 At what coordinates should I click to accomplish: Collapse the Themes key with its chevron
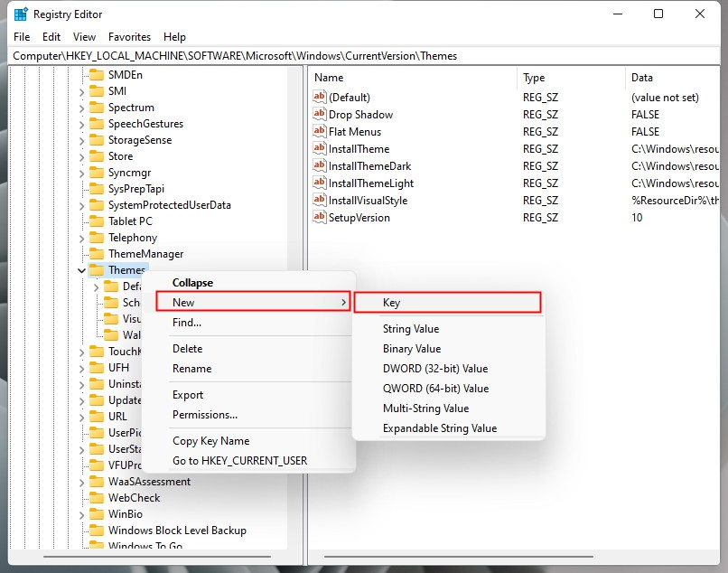(81, 270)
